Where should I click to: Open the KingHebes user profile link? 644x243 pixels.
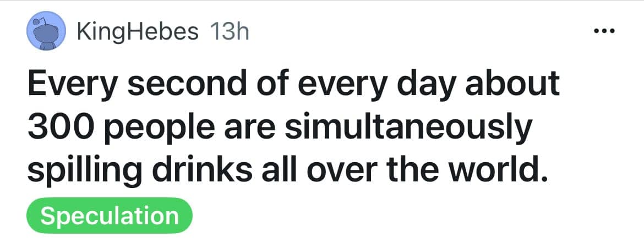(x=138, y=32)
